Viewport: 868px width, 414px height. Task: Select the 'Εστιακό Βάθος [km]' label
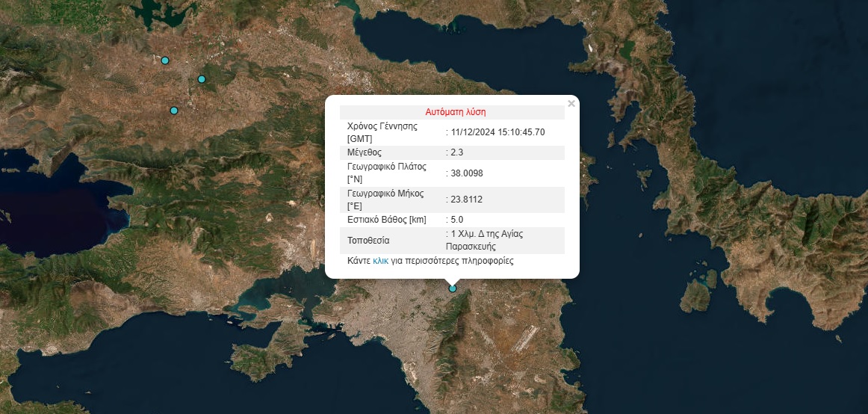387,220
